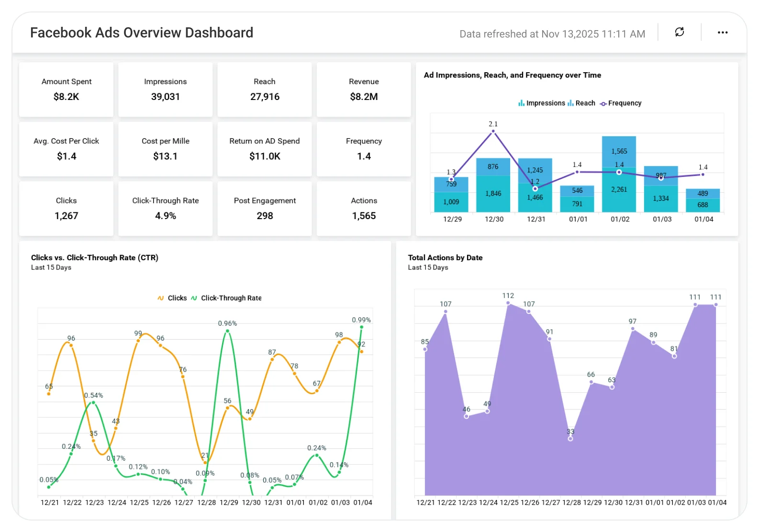759x532 pixels.
Task: Click the 46 actions point on 12/23
Action: (467, 416)
